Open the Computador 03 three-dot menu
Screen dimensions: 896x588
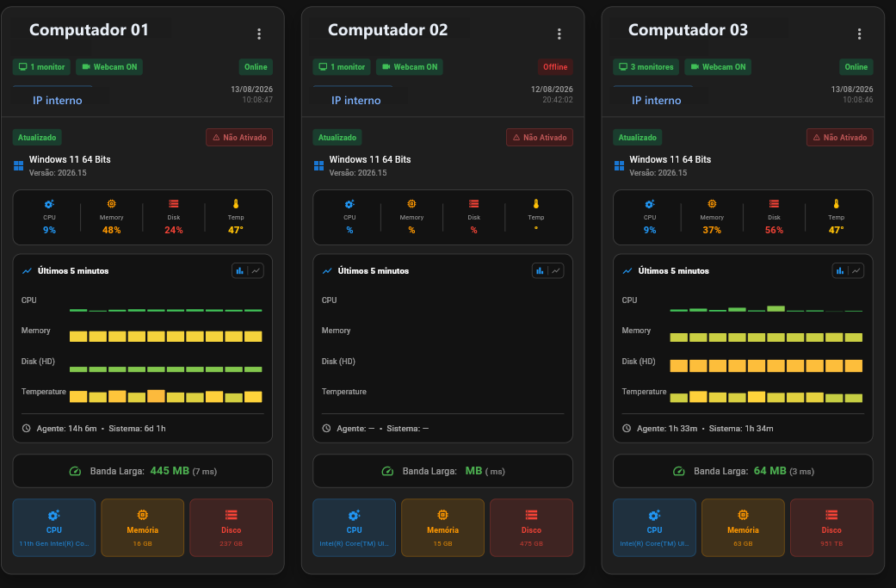tap(859, 34)
